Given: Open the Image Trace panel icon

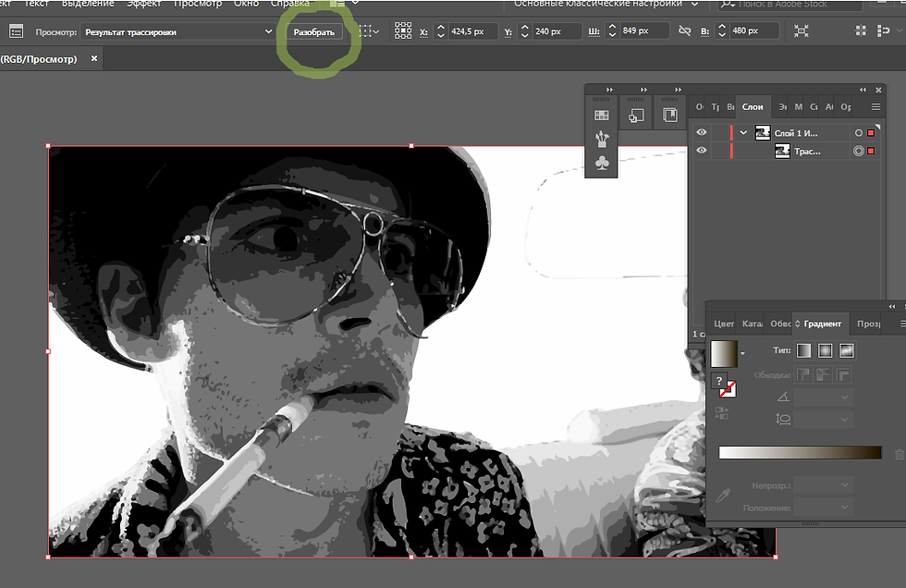Looking at the screenshot, I should (17, 31).
